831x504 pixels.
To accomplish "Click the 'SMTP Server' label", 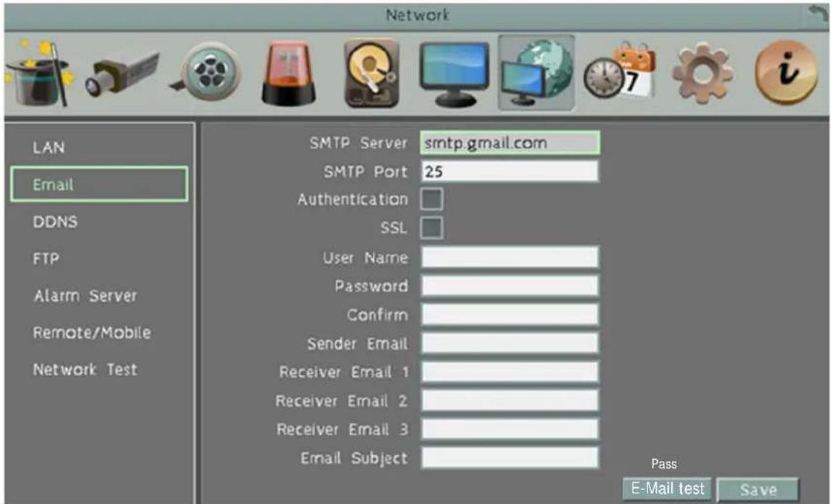I will [x=359, y=143].
